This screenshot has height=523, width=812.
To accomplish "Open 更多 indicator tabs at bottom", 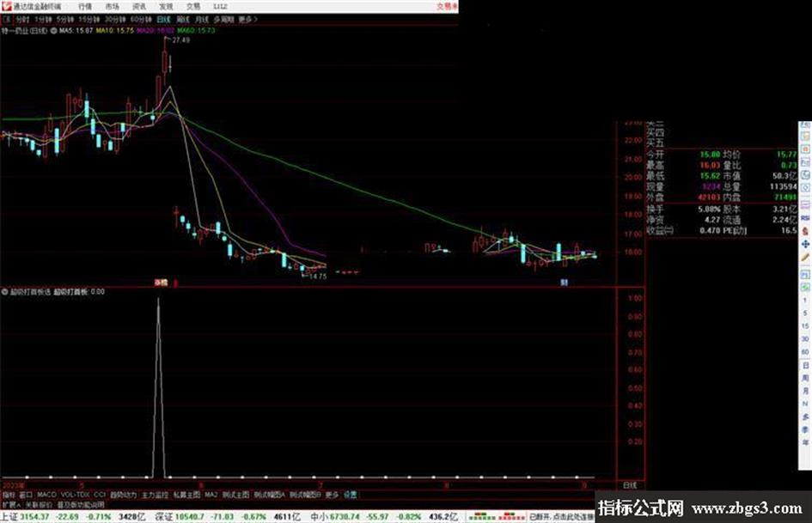I will (332, 495).
